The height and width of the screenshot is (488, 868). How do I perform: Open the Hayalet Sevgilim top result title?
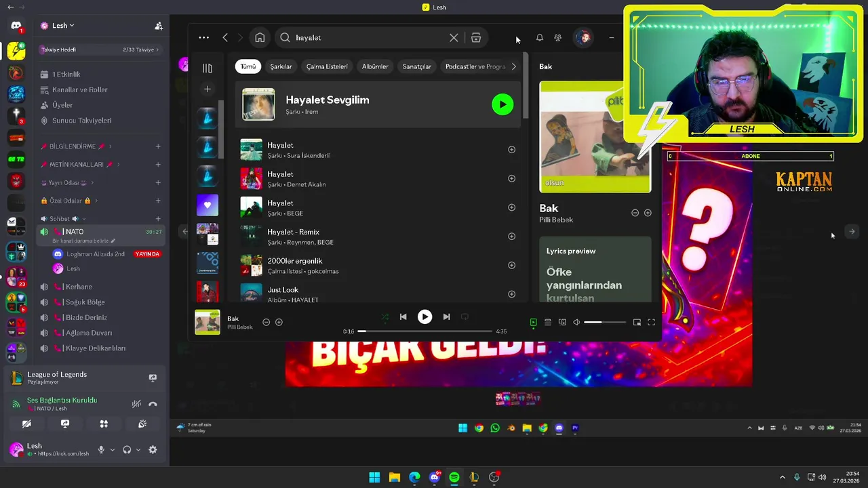click(x=328, y=100)
